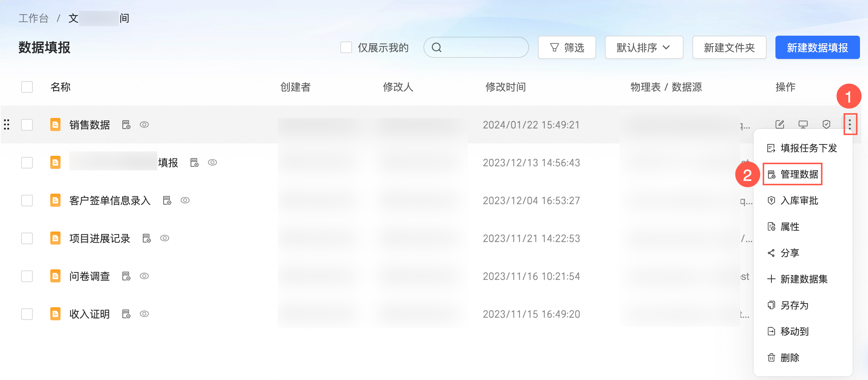The height and width of the screenshot is (380, 868).
Task: Click the timestamp 2023/11/21 14:22:53
Action: (531, 238)
